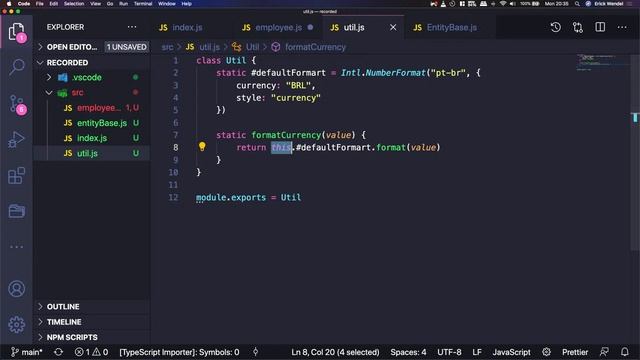Open Source Control view with badge
Image resolution: width=640 pixels, height=360 pixels.
tap(17, 104)
